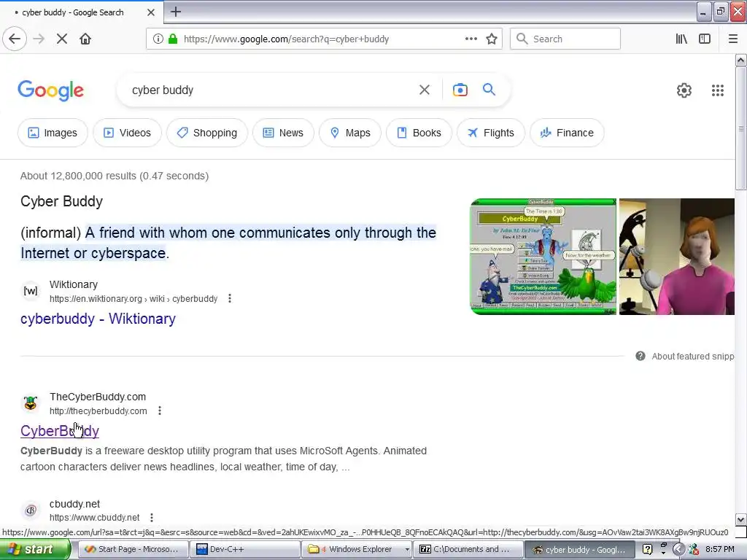Switch to News results
The width and height of the screenshot is (747, 560).
(x=284, y=133)
